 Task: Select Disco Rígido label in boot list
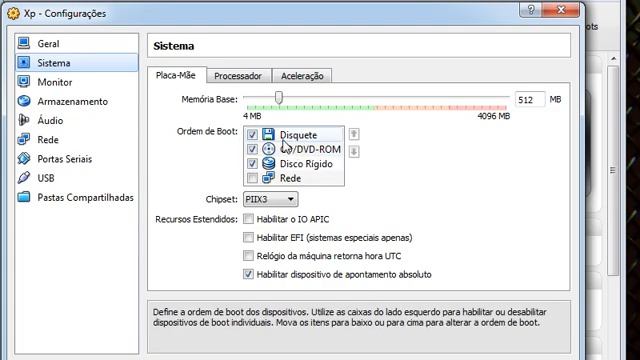(306, 164)
